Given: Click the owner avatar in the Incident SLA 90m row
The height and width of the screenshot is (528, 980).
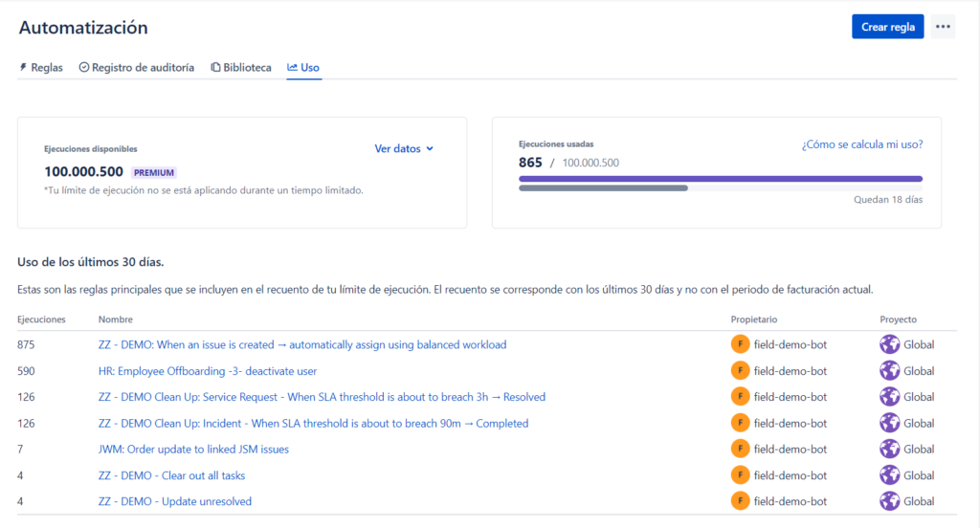Looking at the screenshot, I should tap(740, 423).
